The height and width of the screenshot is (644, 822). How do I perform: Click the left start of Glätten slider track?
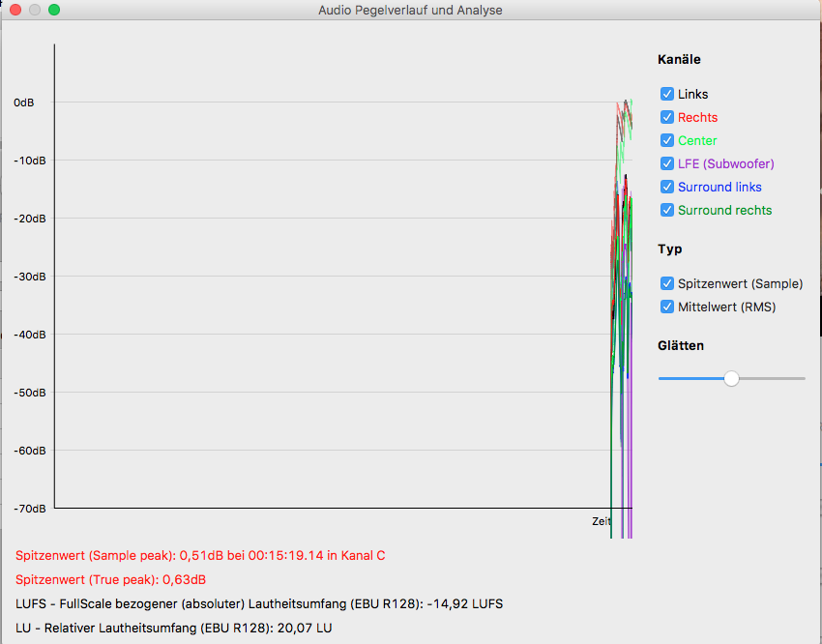tap(661, 378)
